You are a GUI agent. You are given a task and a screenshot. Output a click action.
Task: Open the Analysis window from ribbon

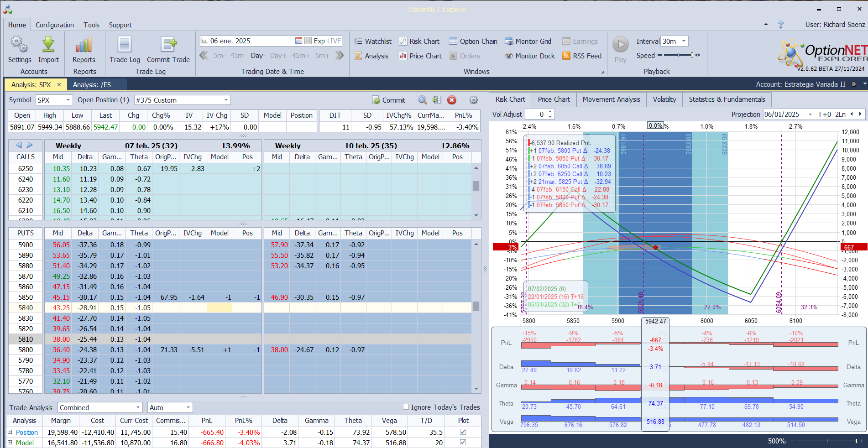tap(371, 56)
